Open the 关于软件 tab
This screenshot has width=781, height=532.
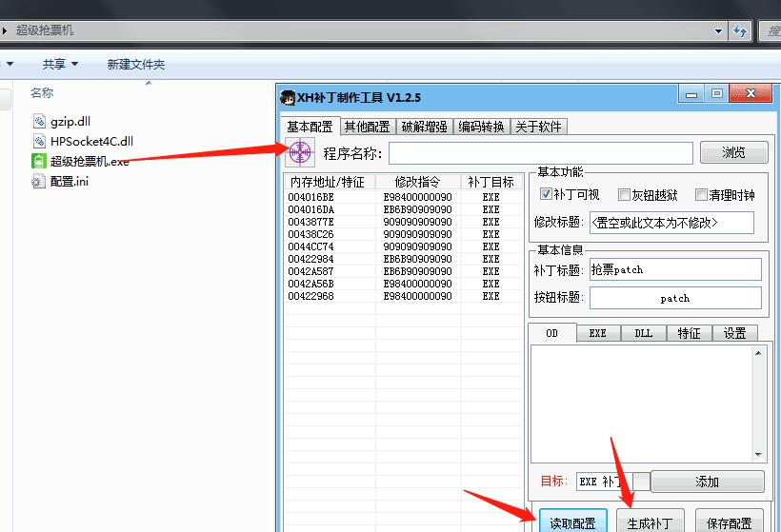[538, 127]
